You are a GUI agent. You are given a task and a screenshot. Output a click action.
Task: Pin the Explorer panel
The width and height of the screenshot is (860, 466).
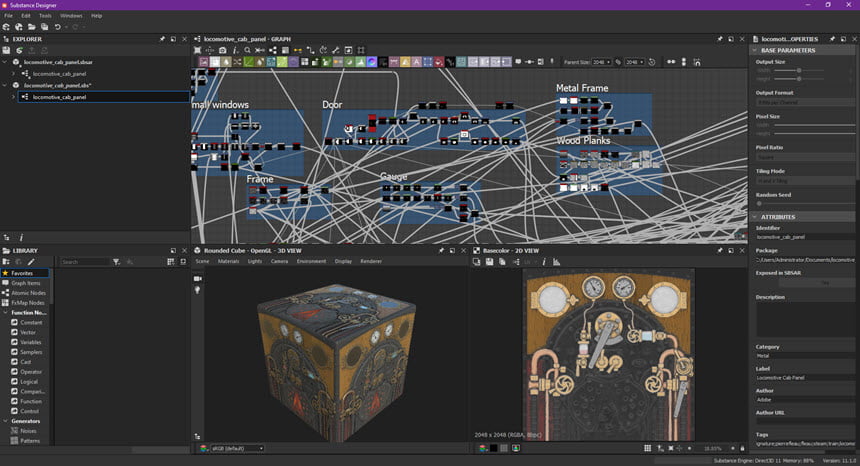click(162, 39)
